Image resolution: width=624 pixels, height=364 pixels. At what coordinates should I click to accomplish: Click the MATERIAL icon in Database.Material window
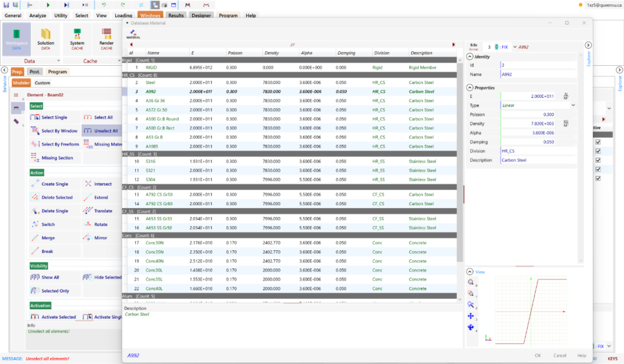133,34
